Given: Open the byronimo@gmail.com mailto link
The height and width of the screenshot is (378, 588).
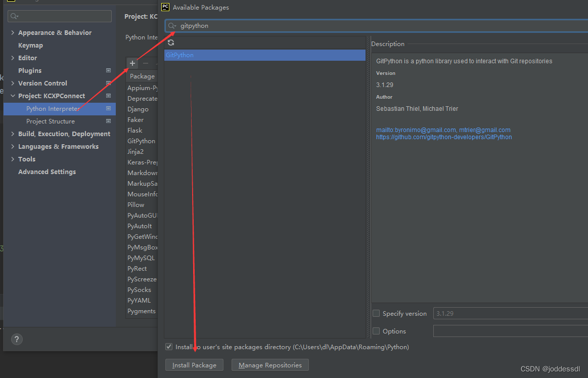Looking at the screenshot, I should click(x=416, y=130).
